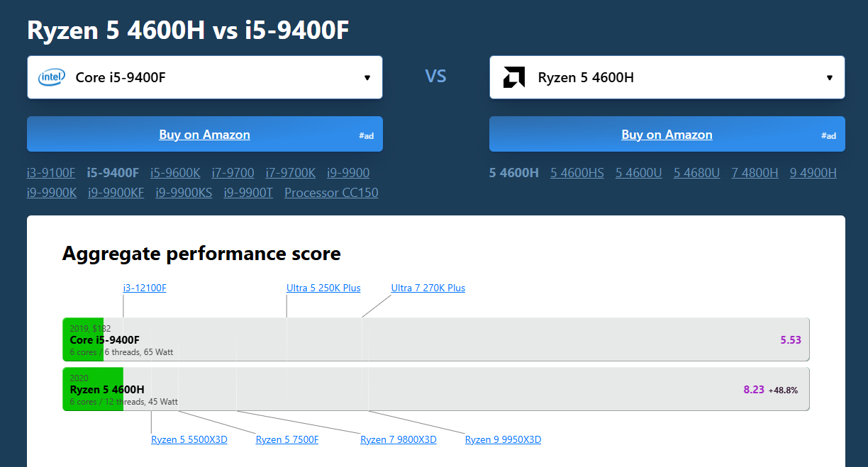This screenshot has height=467, width=868.
Task: Click the Aggregate performance score heading
Action: [201, 253]
